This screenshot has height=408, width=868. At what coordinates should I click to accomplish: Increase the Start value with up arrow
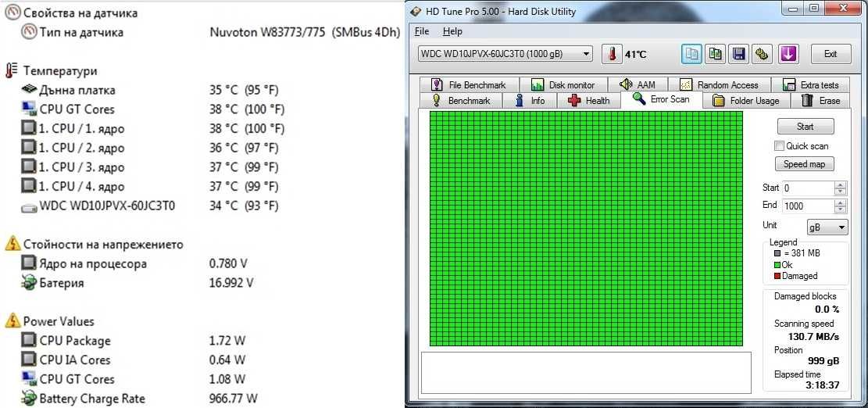coord(841,185)
